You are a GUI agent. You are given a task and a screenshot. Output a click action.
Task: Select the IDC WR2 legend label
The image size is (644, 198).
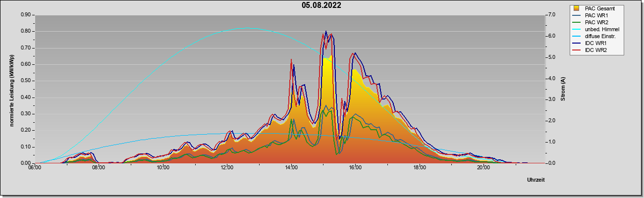click(x=596, y=50)
